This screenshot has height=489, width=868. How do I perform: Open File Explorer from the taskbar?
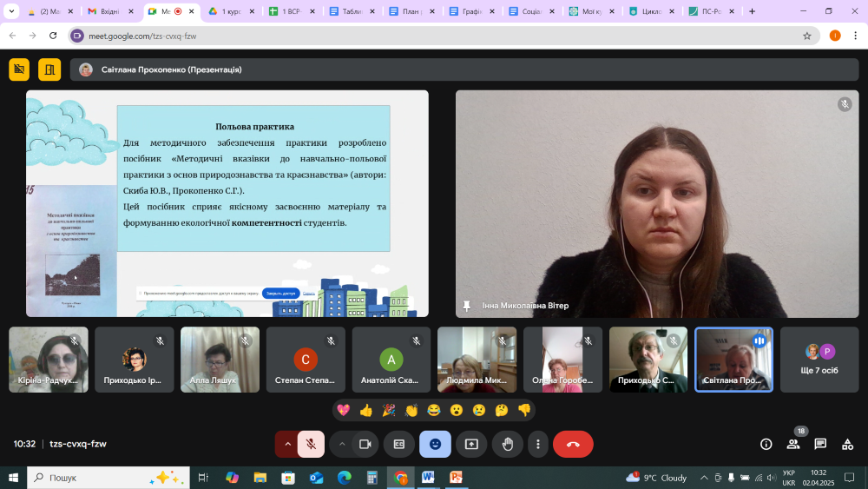[260, 478]
